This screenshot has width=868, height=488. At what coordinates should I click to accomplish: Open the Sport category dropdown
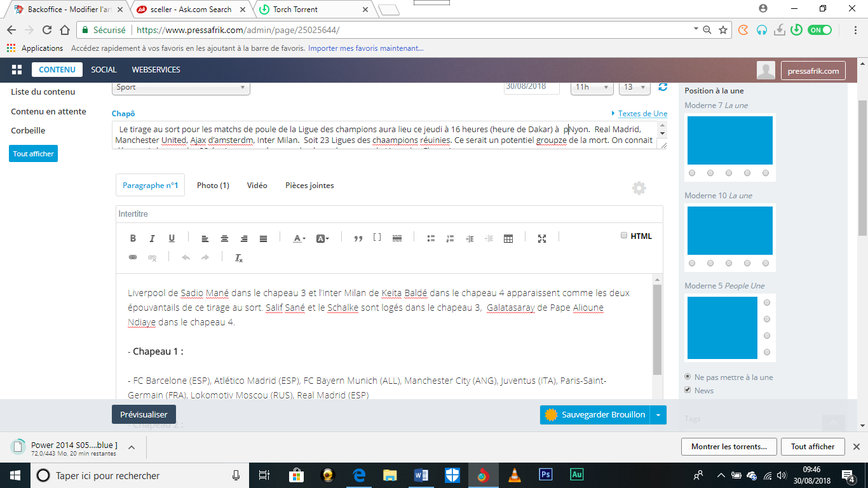point(181,88)
